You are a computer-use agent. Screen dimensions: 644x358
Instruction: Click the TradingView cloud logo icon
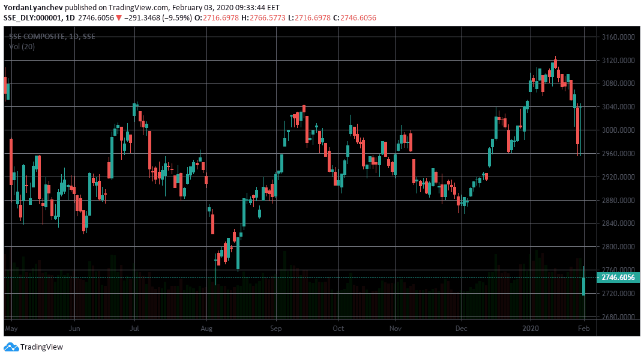point(11,347)
